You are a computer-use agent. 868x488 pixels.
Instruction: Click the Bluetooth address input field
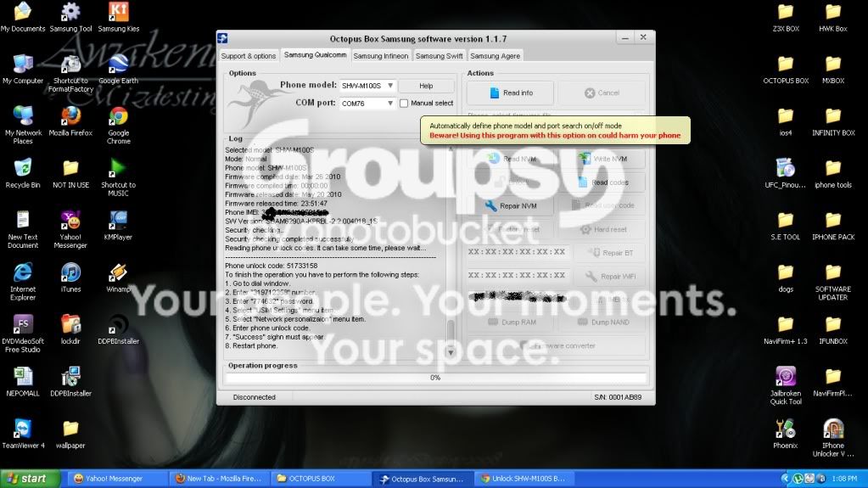click(517, 252)
